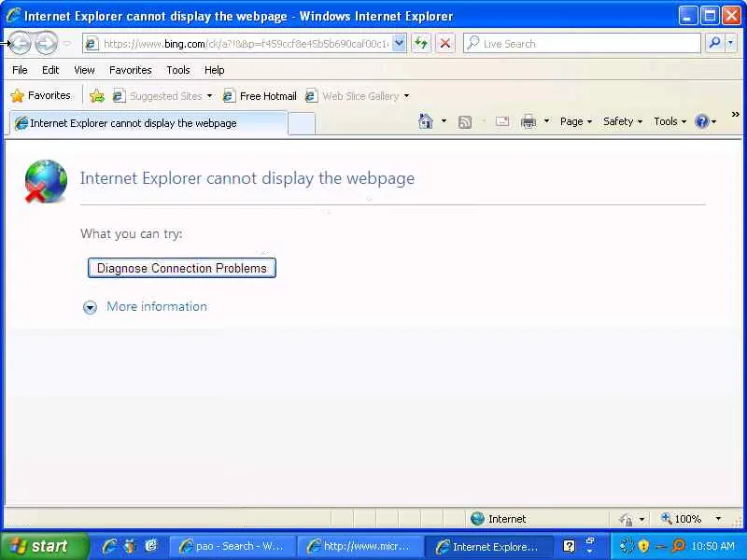Open search provider options dropdown
Viewport: 747px width, 560px height.
[731, 43]
